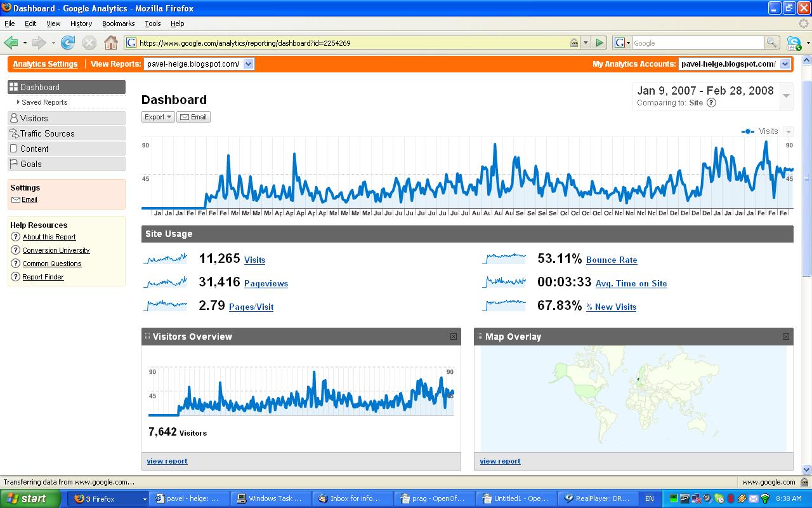Click the Analytics Settings link

tap(45, 64)
